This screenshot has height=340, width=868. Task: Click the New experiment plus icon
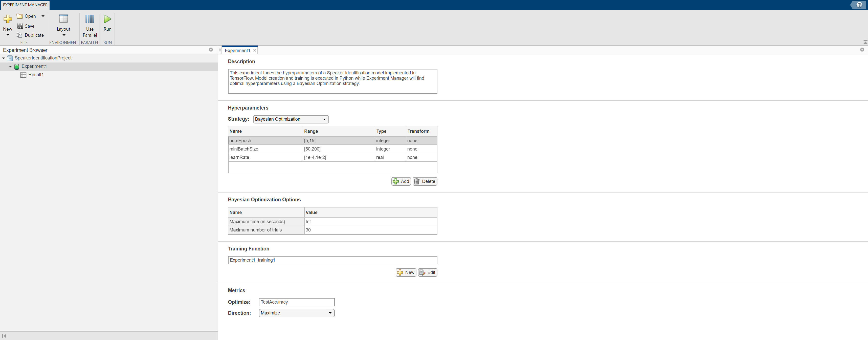7,19
